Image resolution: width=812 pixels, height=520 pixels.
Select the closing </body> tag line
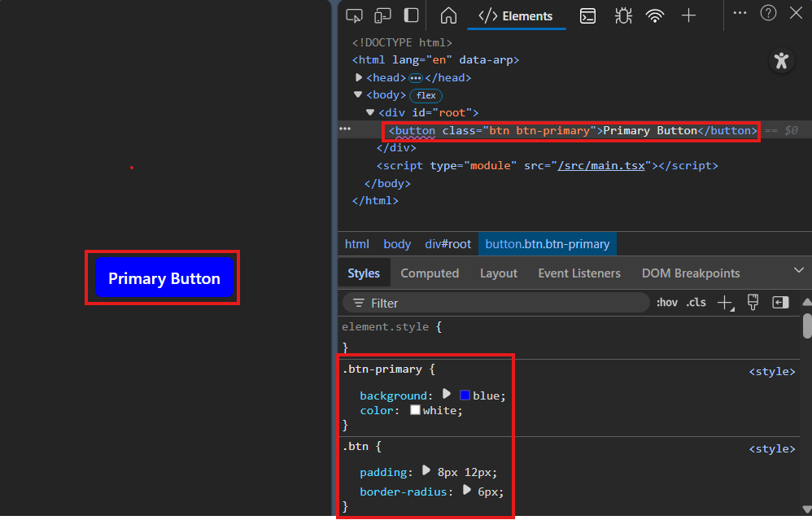point(387,183)
